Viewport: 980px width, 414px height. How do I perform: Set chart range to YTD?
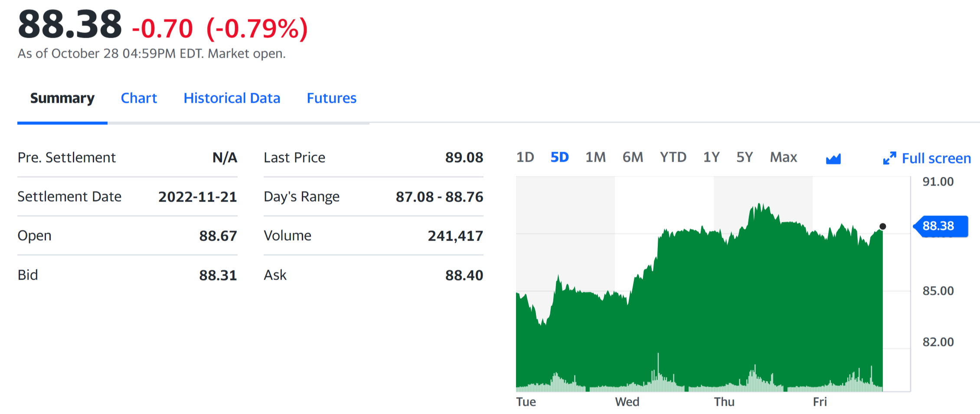click(x=673, y=157)
